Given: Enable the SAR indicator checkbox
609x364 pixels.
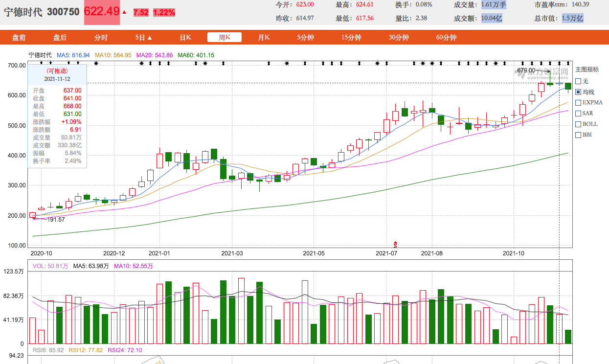Looking at the screenshot, I should [579, 114].
